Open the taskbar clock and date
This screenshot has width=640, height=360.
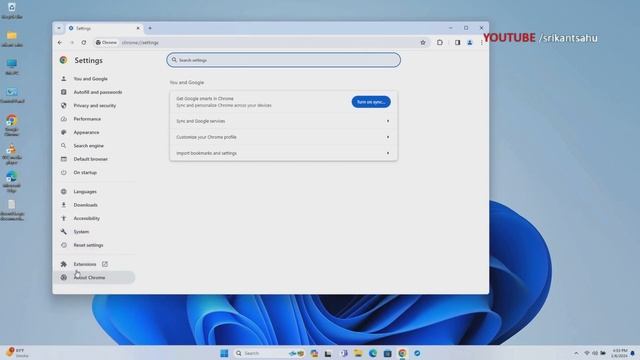point(620,353)
